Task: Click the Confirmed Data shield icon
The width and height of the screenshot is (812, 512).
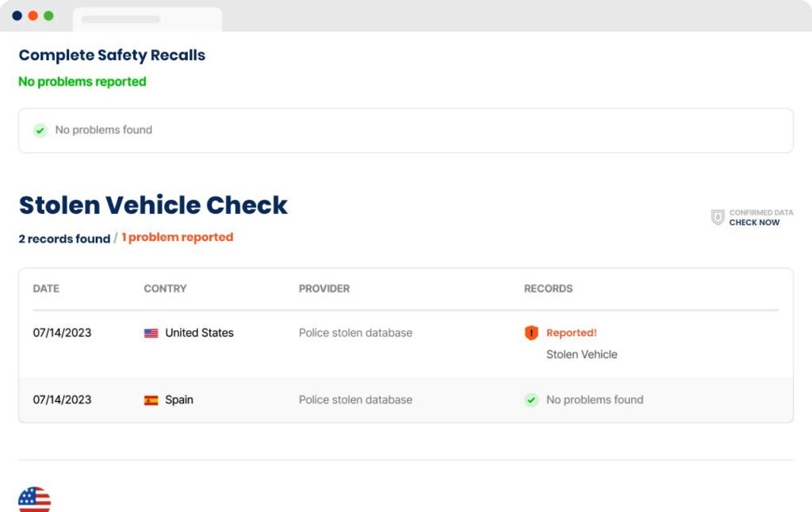Action: coord(718,217)
